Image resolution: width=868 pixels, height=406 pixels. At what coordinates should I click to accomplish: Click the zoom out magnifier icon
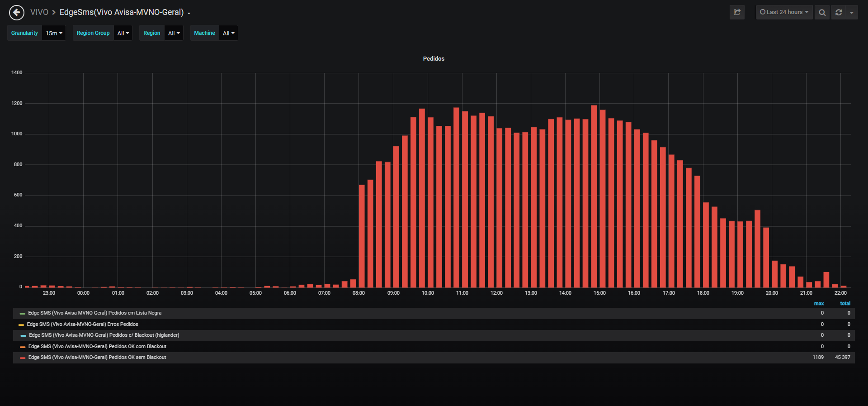(x=822, y=12)
